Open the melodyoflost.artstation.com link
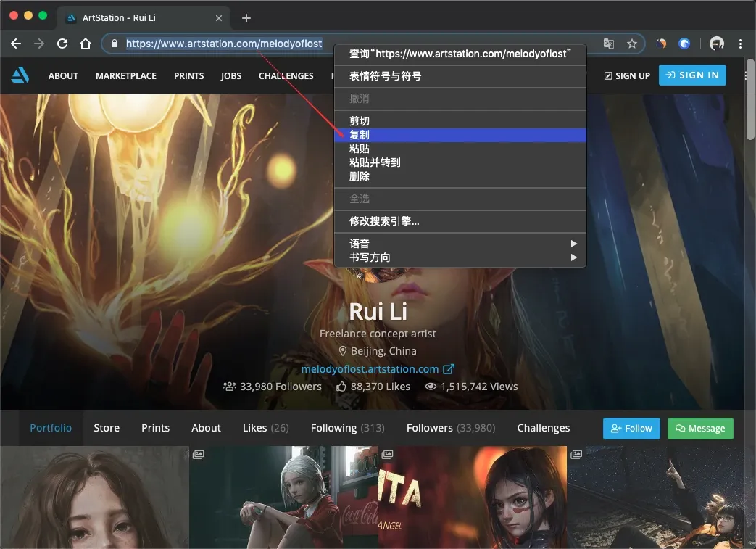Viewport: 756px width, 549px height. pyautogui.click(x=370, y=369)
